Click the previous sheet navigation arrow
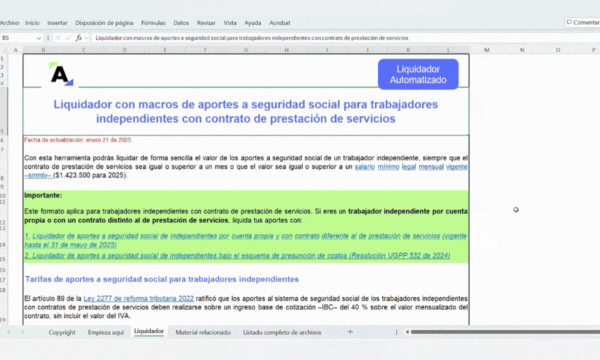This screenshot has width=600, height=360. (x=9, y=332)
